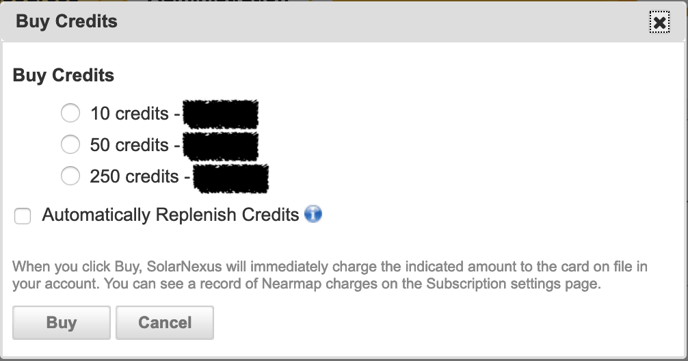Screen dimensions: 688x361
Task: Click the "Automatically Replenish Credits" label text
Action: click(170, 215)
